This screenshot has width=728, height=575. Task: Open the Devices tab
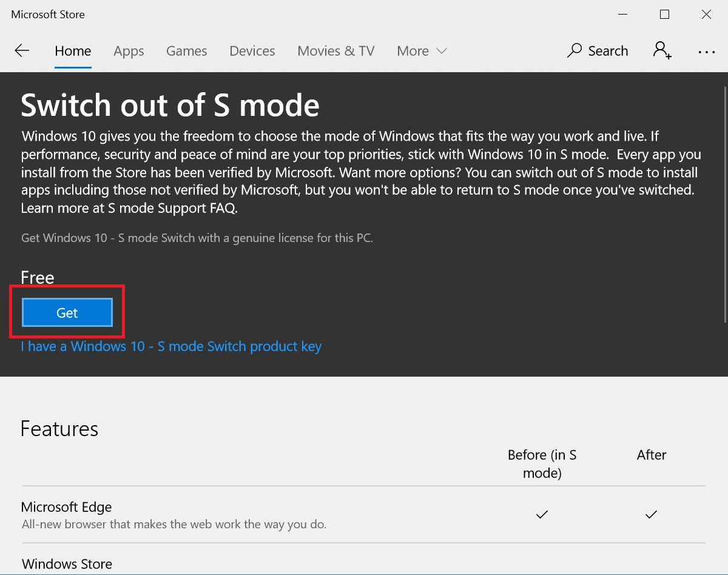click(x=252, y=51)
